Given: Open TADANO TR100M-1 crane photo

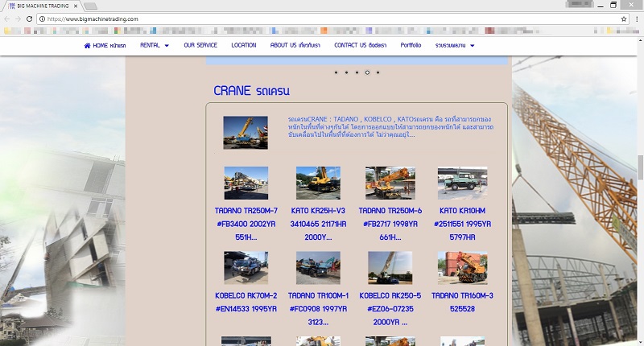Looking at the screenshot, I should click(318, 268).
